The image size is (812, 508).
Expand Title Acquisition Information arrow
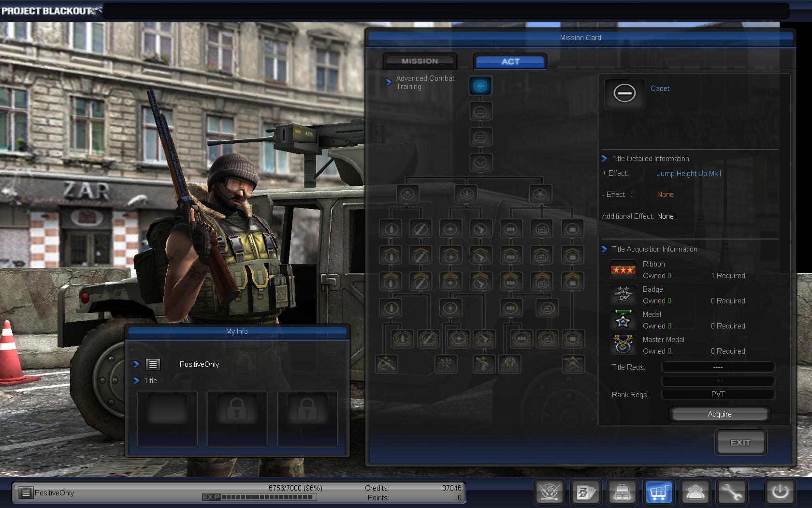point(604,249)
